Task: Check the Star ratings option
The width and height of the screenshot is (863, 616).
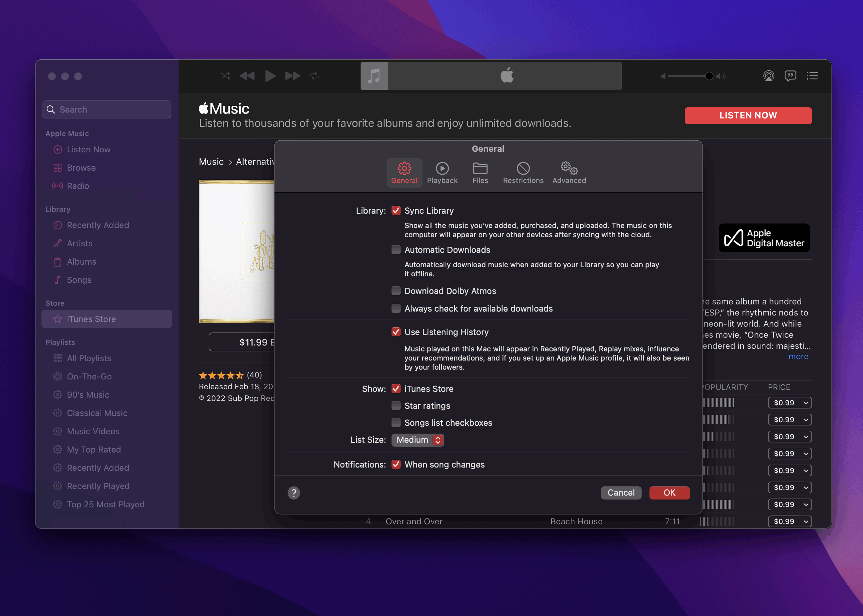Action: tap(396, 406)
